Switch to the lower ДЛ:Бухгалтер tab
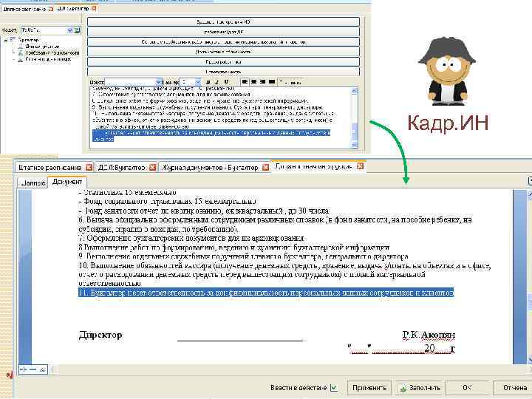 coord(121,168)
